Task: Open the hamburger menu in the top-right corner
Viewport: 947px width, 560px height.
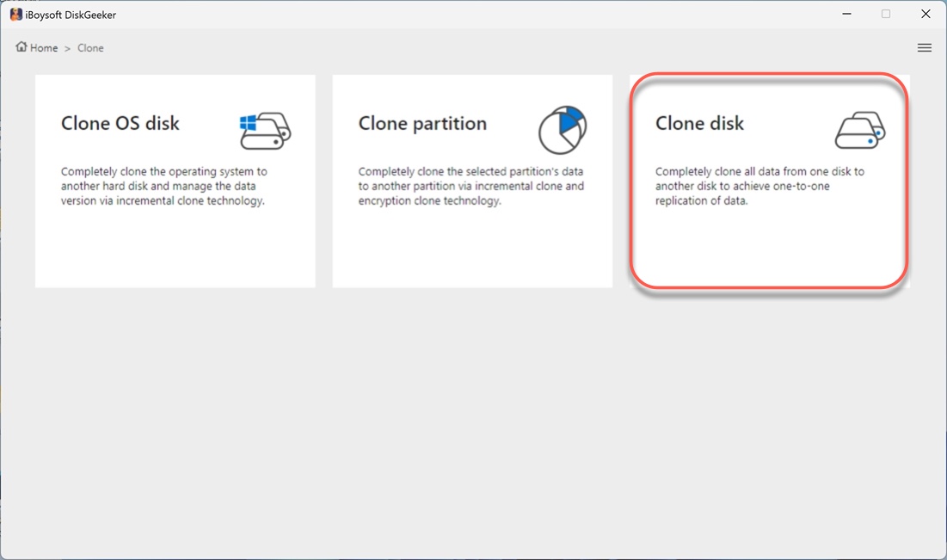Action: click(925, 47)
